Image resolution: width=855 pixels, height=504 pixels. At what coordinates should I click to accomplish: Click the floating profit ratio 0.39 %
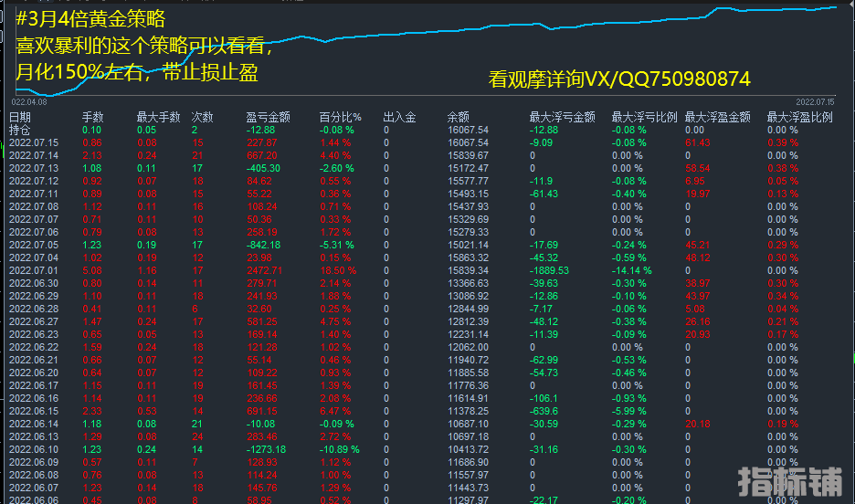[783, 142]
